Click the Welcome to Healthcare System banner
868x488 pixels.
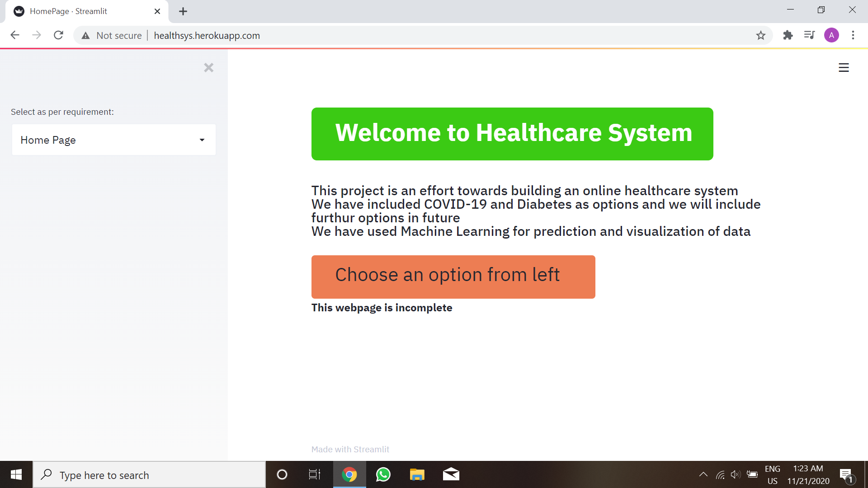512,134
